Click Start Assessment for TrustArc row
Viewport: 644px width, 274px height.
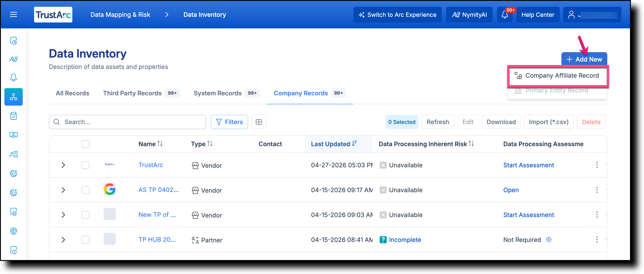click(x=528, y=165)
